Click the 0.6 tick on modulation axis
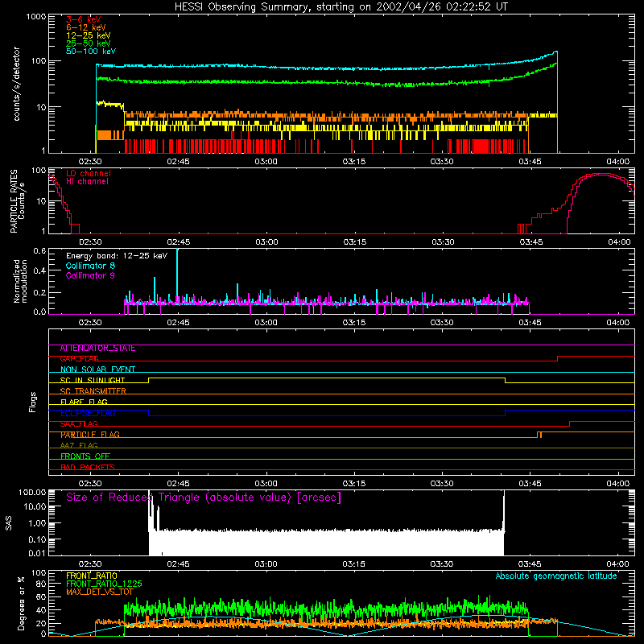The height and width of the screenshot is (644, 644). (39, 251)
